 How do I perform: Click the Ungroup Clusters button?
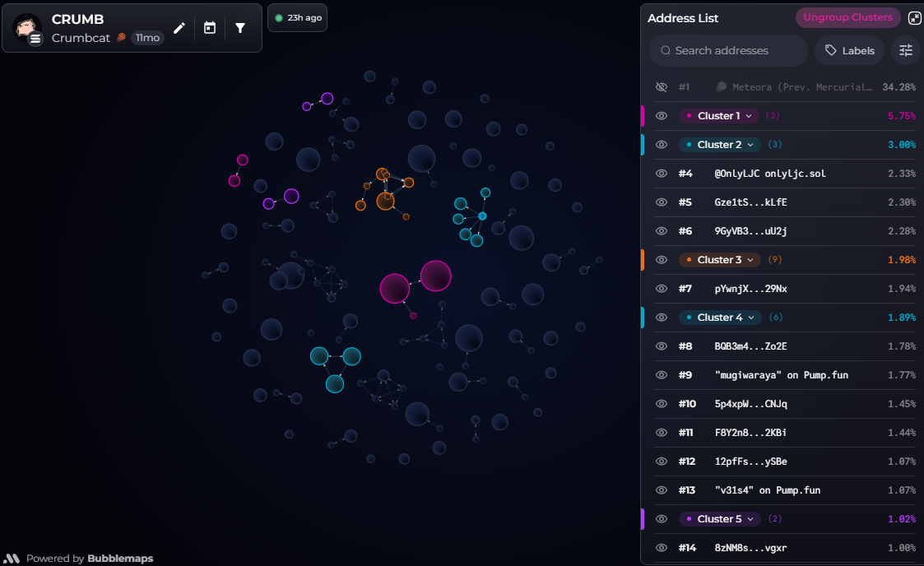pos(847,17)
